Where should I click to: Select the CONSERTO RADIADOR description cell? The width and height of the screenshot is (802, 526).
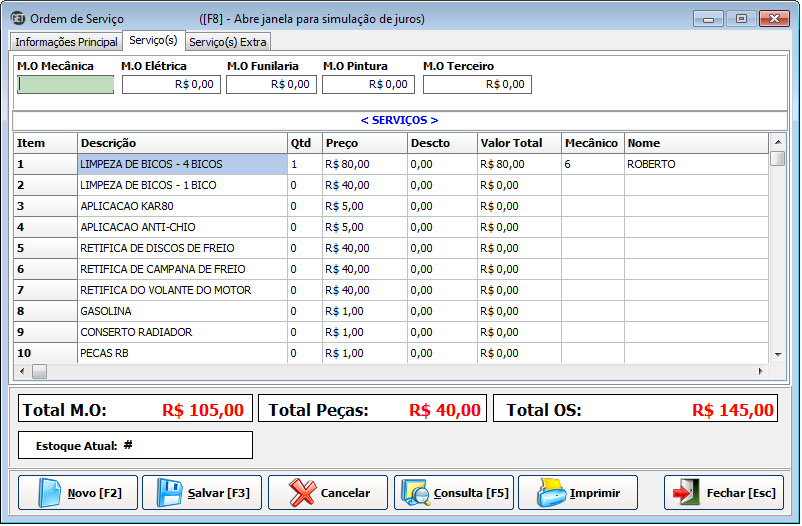click(x=182, y=332)
